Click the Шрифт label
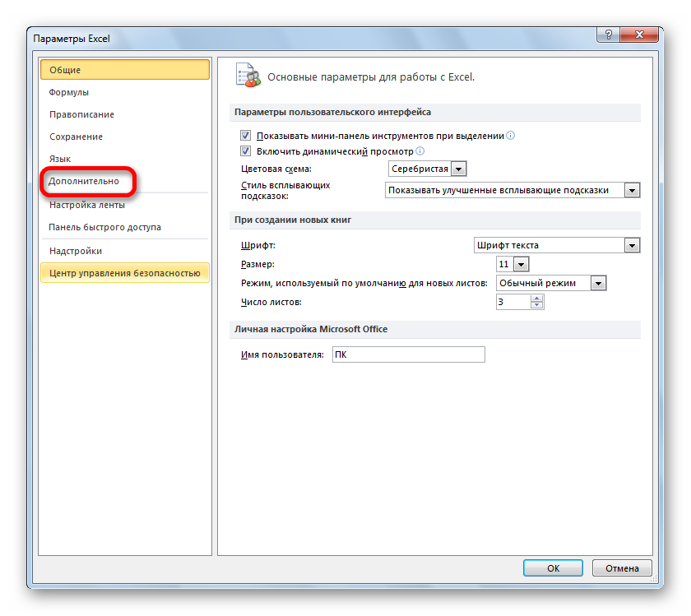This screenshot has height=616, width=691. click(x=257, y=245)
